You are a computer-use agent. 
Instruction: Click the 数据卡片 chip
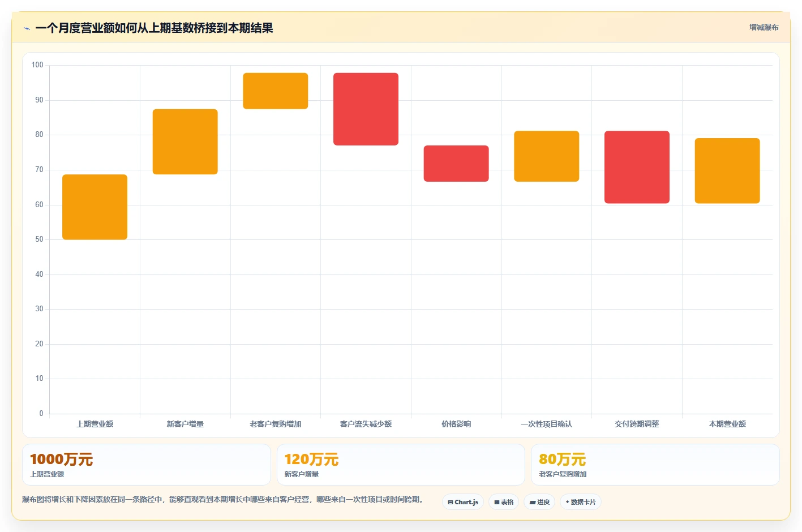point(581,502)
